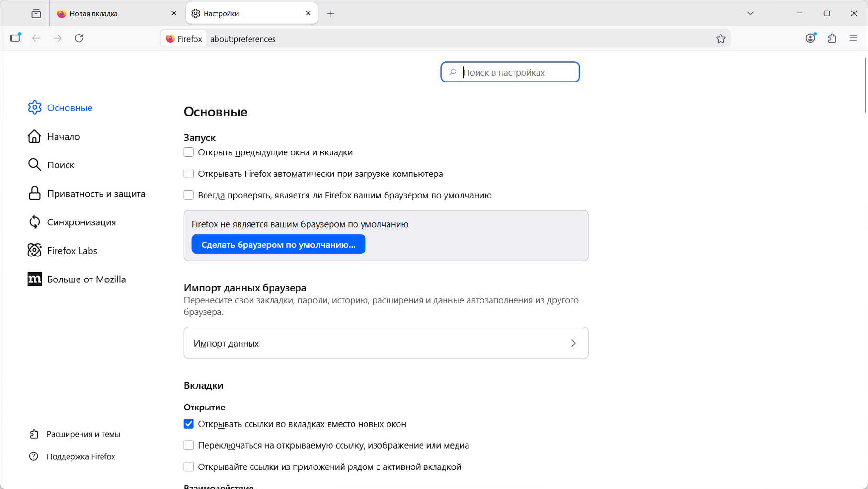Open Поддержка Firefox help link
Image resolution: width=868 pixels, height=489 pixels.
click(80, 456)
